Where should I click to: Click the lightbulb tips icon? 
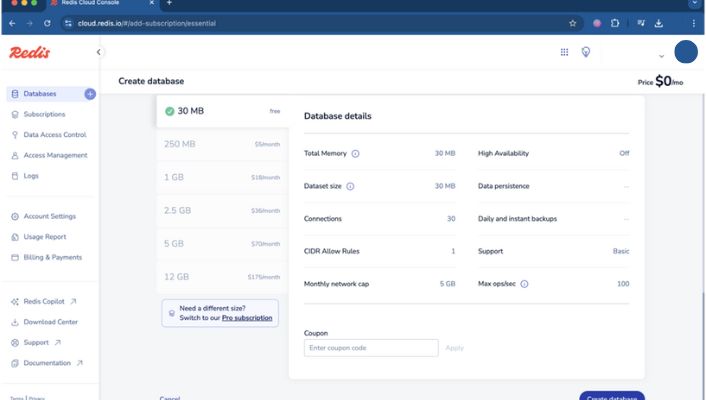pyautogui.click(x=586, y=52)
